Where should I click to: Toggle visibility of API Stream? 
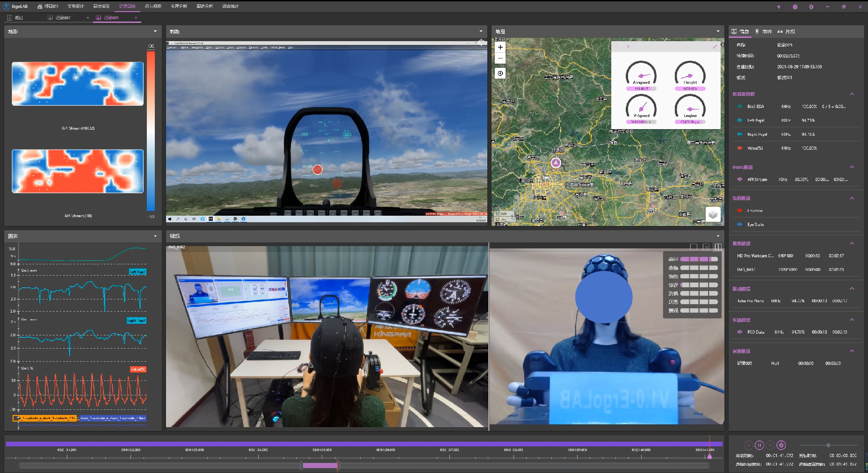click(739, 179)
